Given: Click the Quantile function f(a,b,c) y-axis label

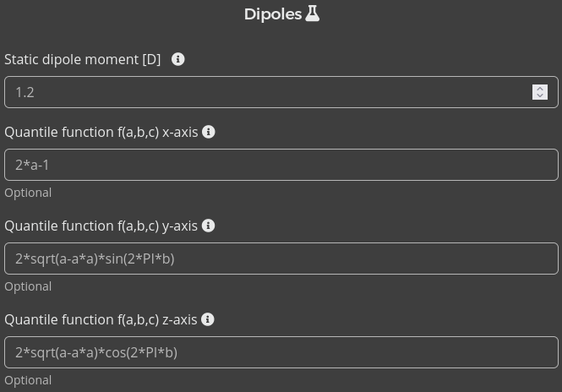Looking at the screenshot, I should (x=101, y=226).
